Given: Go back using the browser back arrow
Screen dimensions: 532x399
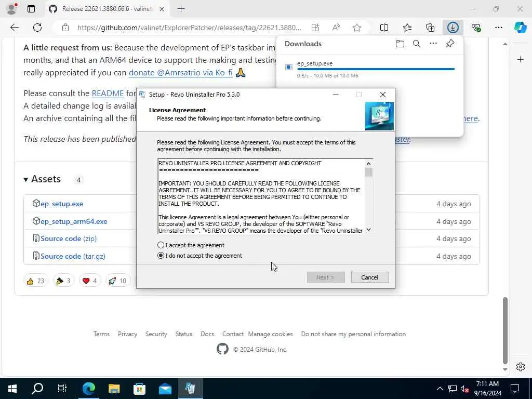Looking at the screenshot, I should tap(15, 28).
